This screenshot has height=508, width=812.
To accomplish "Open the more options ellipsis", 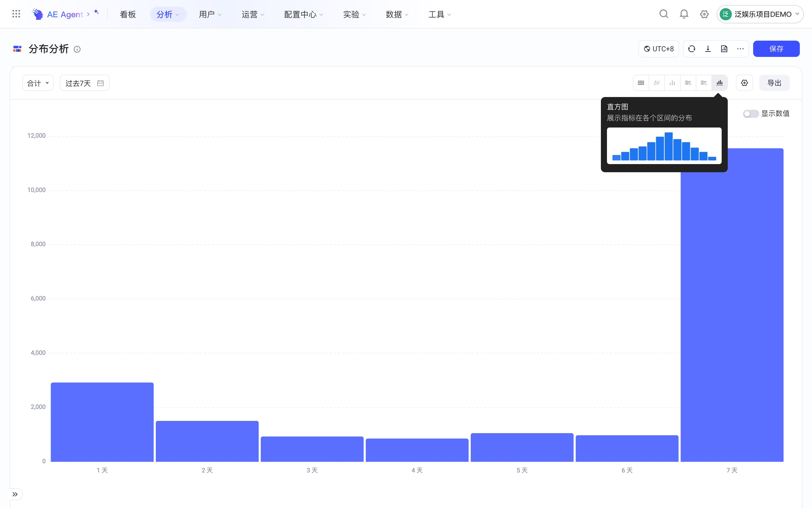I will pos(740,49).
